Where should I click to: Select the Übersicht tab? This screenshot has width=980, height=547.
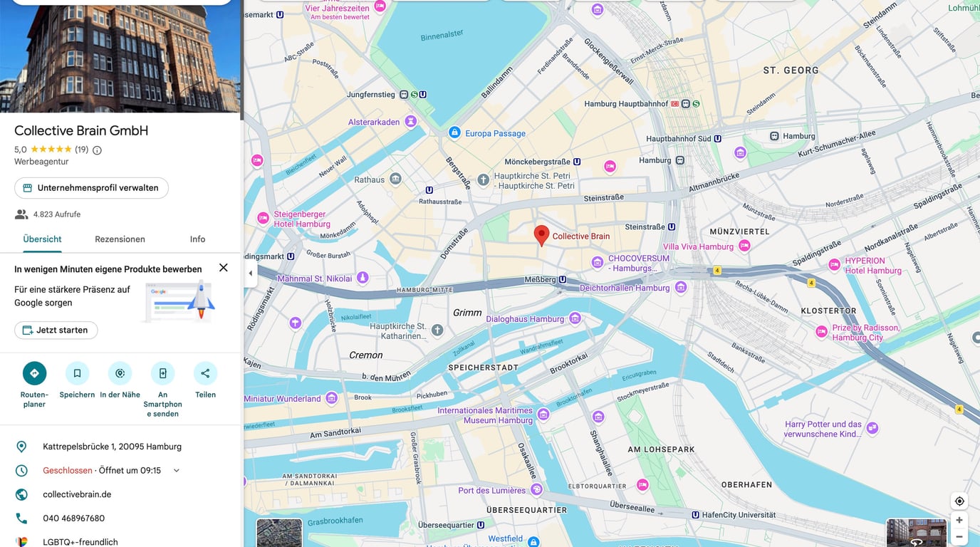pyautogui.click(x=42, y=239)
